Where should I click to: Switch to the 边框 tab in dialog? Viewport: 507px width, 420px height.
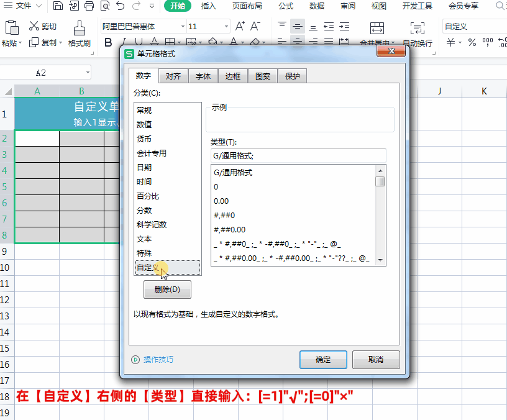[233, 76]
